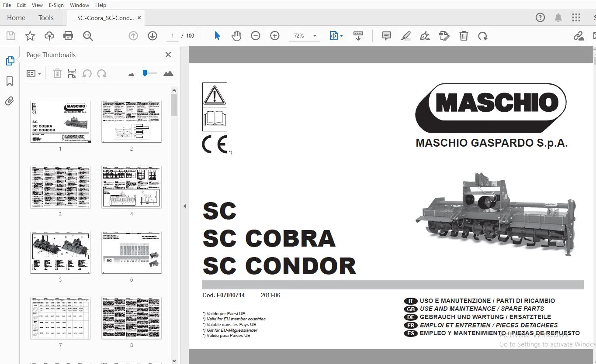Viewport: 596px width, 364px height.
Task: Expand the fit page options arrow
Action: tap(341, 36)
